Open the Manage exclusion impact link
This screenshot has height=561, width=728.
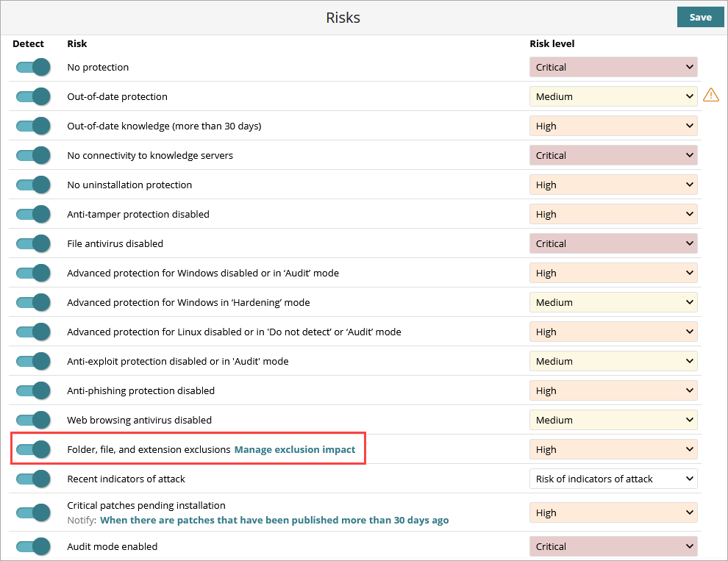[294, 449]
